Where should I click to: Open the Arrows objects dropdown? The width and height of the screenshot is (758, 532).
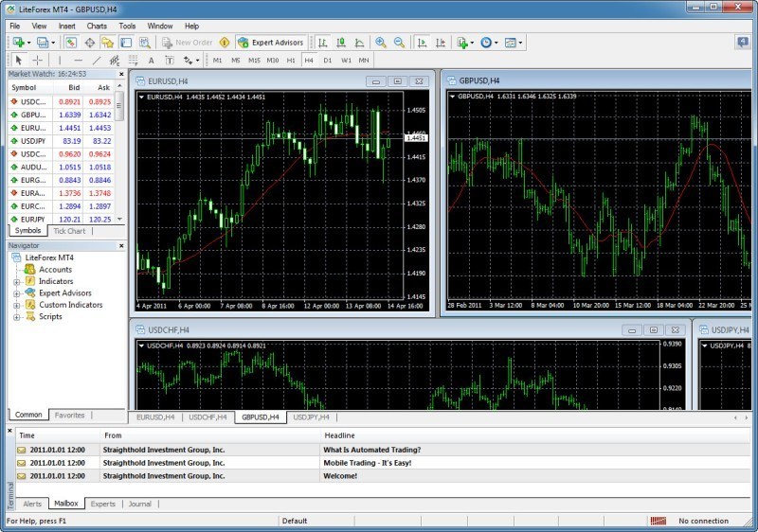197,61
